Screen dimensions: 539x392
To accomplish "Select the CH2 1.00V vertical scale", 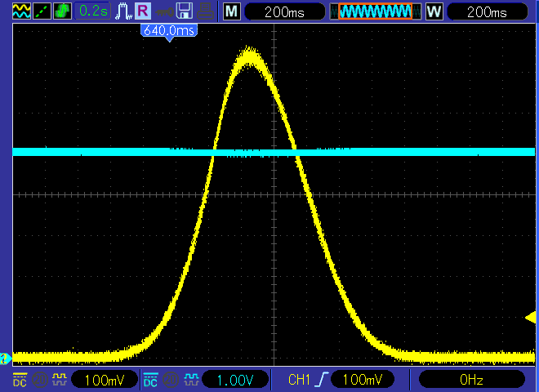I will pyautogui.click(x=235, y=380).
